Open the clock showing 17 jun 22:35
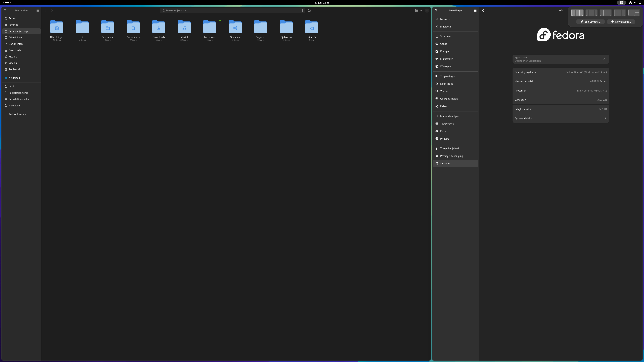The image size is (644, 362). coord(322,3)
